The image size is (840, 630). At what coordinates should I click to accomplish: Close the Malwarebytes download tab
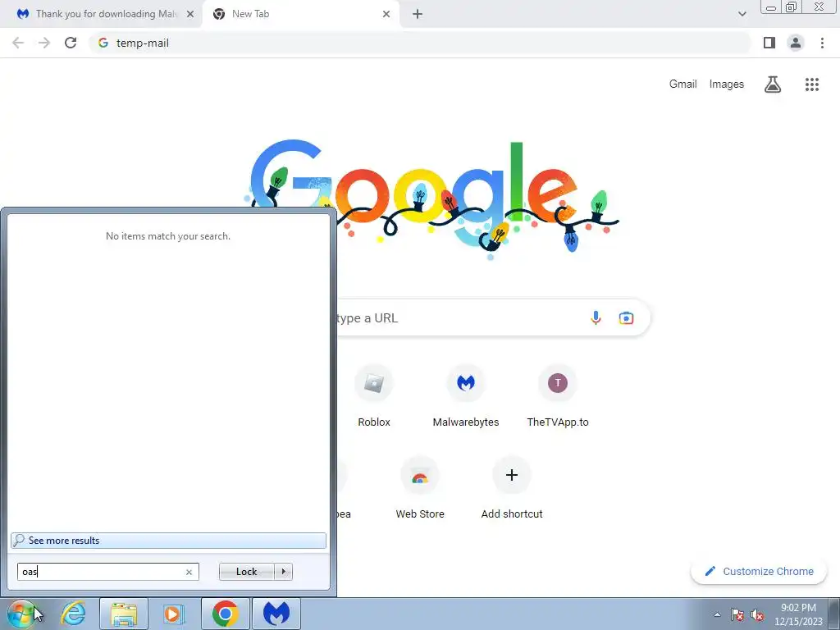(x=190, y=14)
